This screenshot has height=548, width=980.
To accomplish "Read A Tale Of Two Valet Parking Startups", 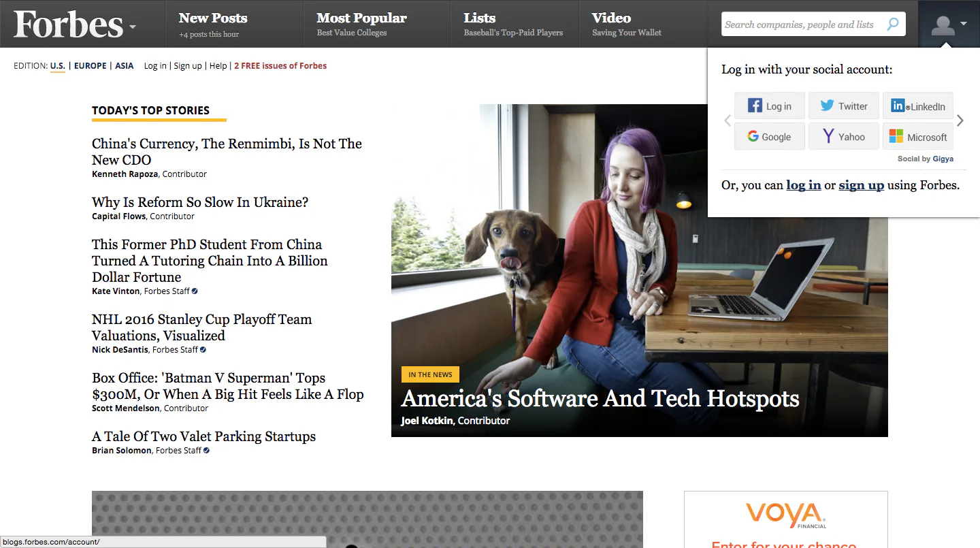I will pyautogui.click(x=204, y=436).
